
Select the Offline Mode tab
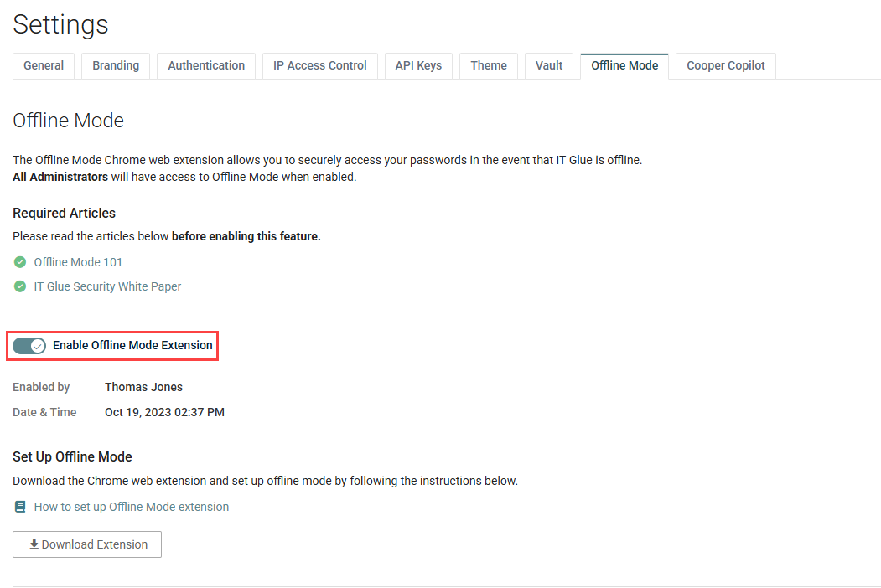(624, 65)
